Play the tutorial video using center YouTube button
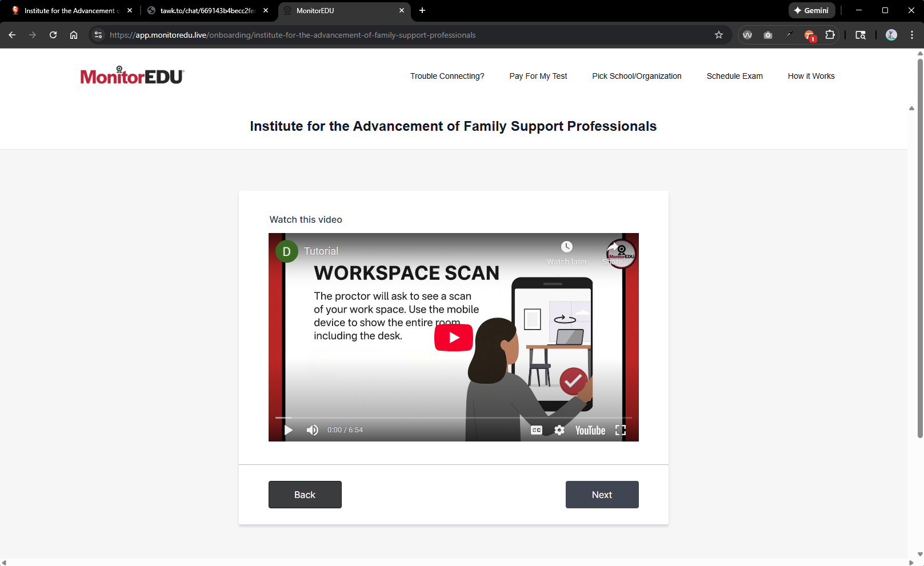The image size is (924, 566). [x=453, y=338]
